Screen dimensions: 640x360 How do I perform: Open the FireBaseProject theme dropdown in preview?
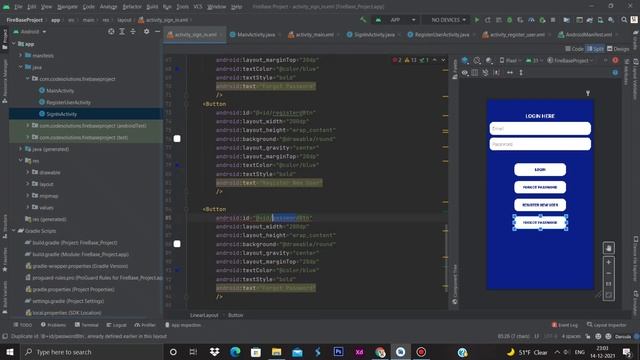coord(570,60)
